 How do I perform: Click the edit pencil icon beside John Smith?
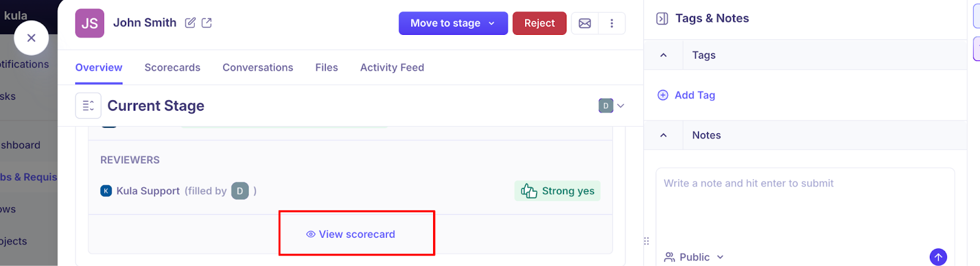[190, 23]
